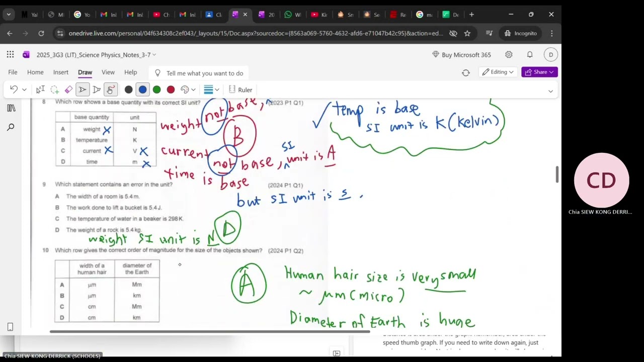This screenshot has width=644, height=362.
Task: Choose the blue ink color
Action: click(143, 89)
